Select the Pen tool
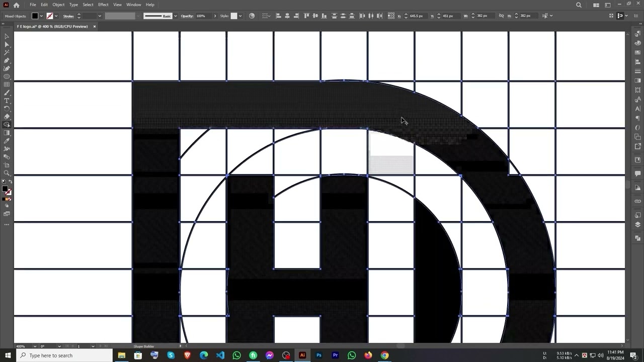 tap(7, 60)
